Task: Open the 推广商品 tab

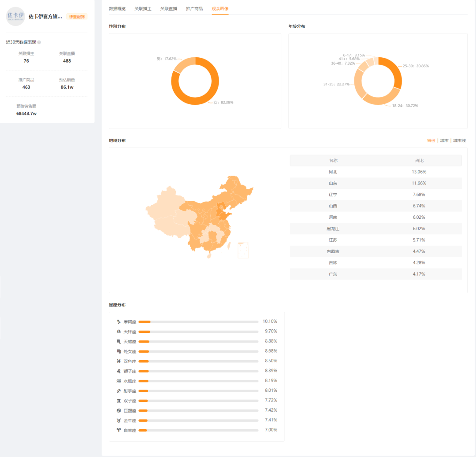Action: [x=194, y=8]
